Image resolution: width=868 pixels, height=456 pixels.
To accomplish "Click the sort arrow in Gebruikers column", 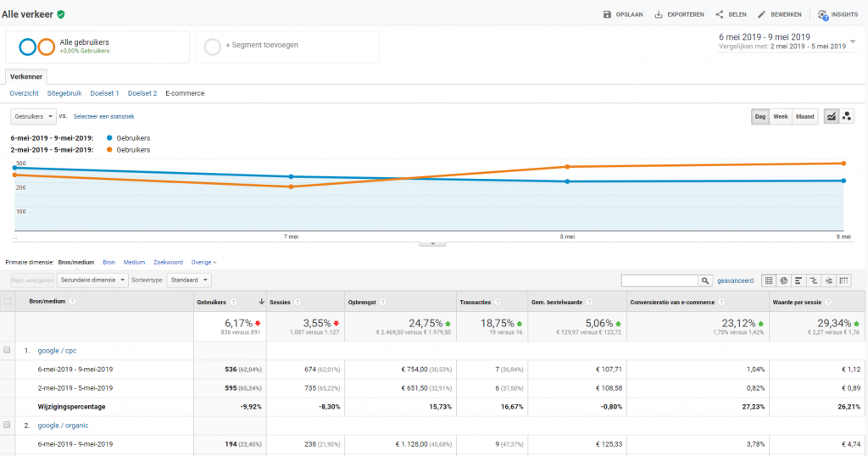I will (x=261, y=302).
